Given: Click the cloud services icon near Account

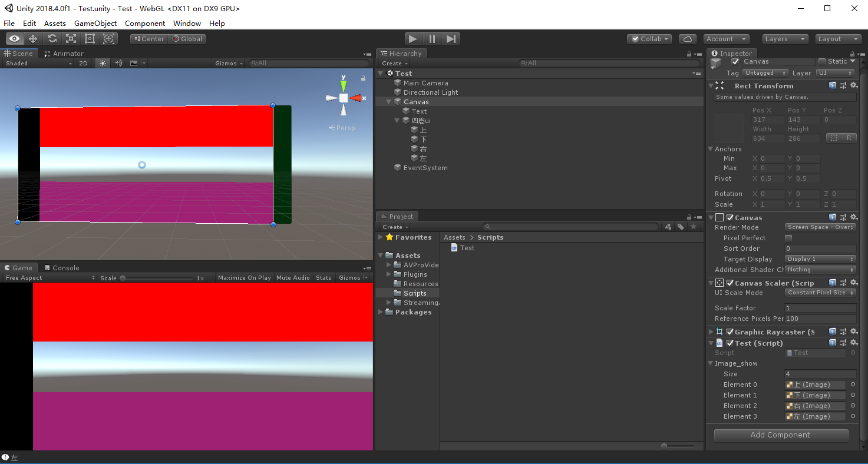Looking at the screenshot, I should point(687,38).
